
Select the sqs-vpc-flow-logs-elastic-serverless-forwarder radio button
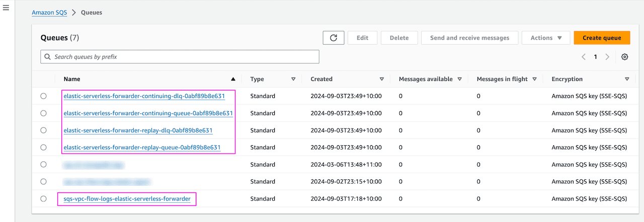(x=43, y=198)
